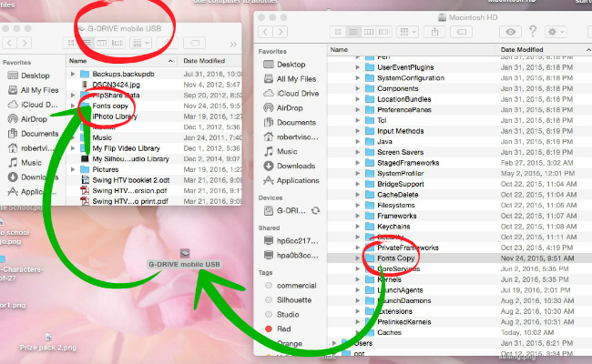592x364 pixels.
Task: Expand the Keychains folder
Action: [x=357, y=227]
